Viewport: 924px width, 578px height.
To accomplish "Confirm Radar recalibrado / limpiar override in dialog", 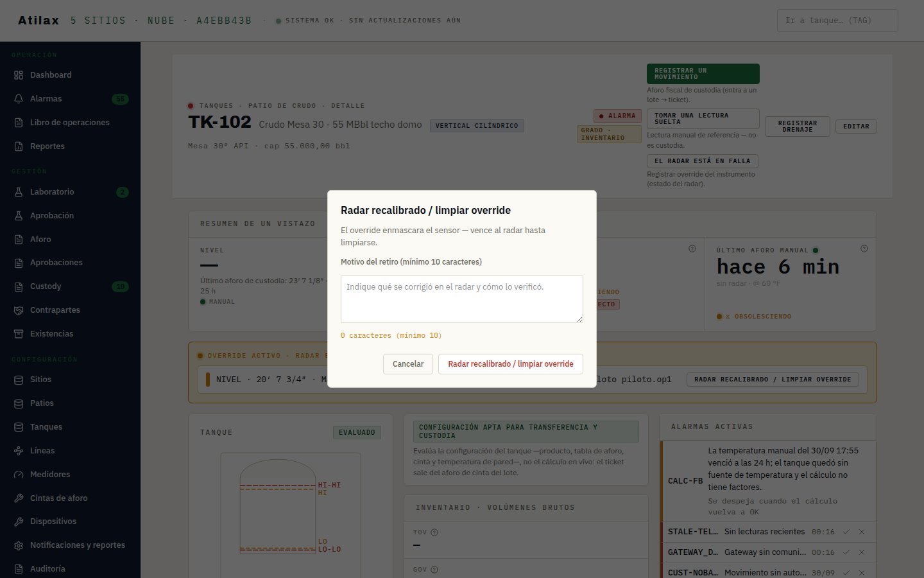I will coord(511,364).
